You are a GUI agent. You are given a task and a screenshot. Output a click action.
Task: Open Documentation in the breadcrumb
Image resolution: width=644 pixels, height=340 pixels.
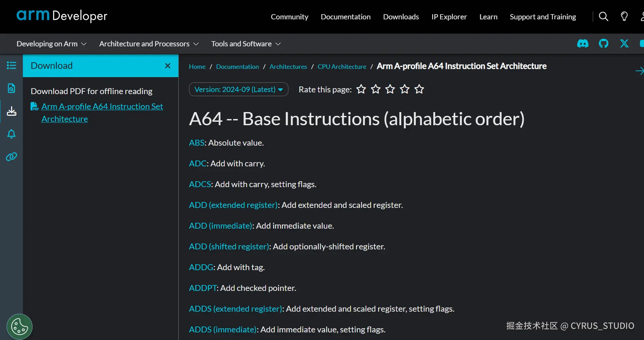tap(238, 66)
